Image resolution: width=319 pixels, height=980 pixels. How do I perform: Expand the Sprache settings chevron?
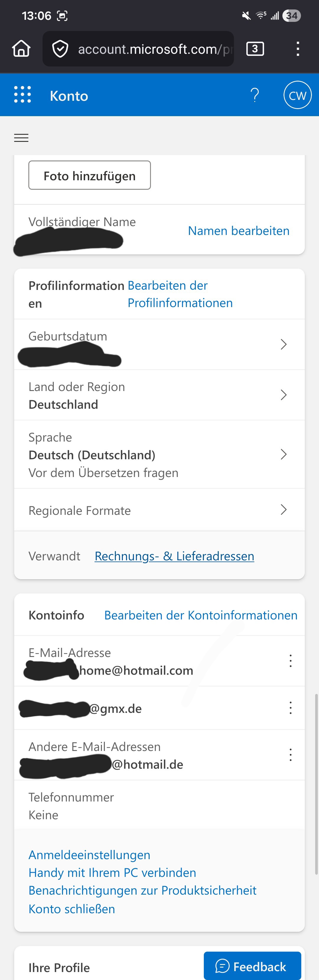pos(284,454)
